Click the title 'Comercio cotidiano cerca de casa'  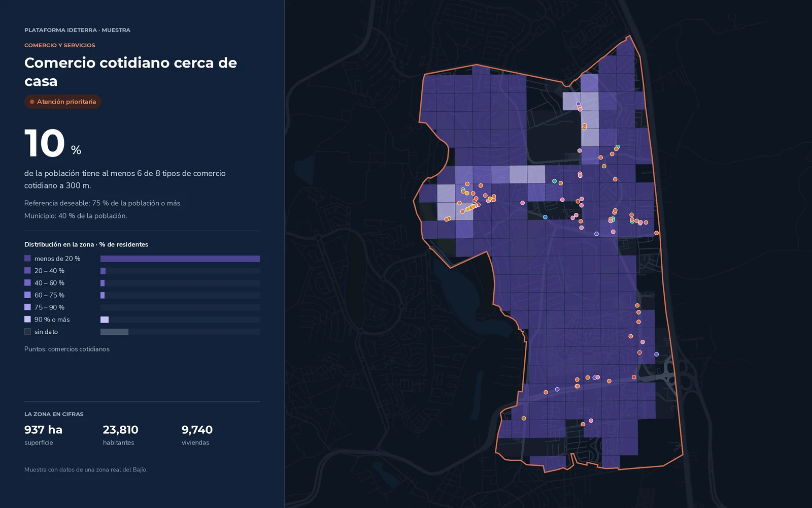click(130, 72)
